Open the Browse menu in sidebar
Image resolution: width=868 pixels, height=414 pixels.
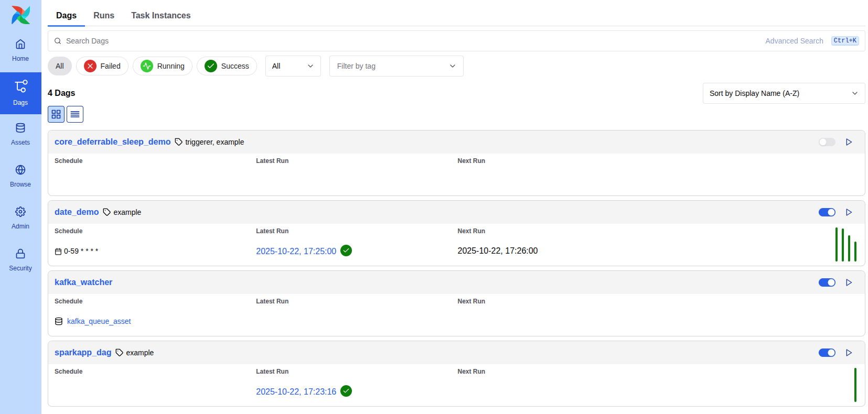[x=20, y=176]
